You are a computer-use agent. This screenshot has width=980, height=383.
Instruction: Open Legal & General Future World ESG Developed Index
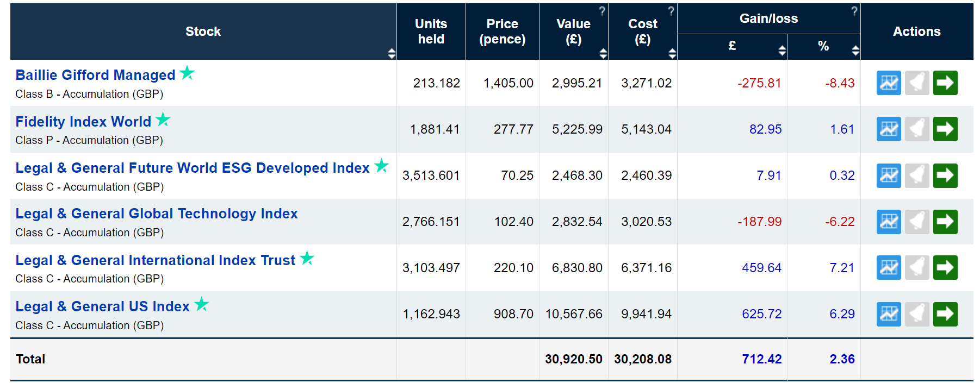tap(193, 168)
